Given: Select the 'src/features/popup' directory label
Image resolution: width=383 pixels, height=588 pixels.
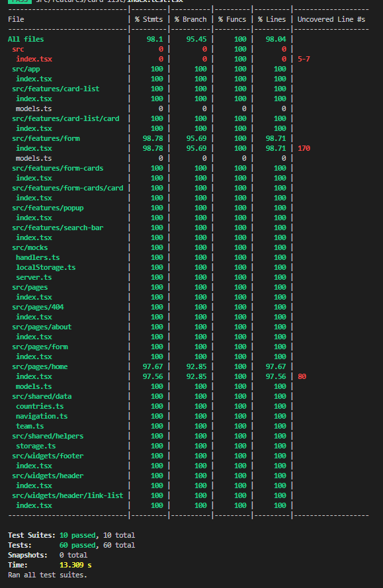Looking at the screenshot, I should click(x=48, y=208).
